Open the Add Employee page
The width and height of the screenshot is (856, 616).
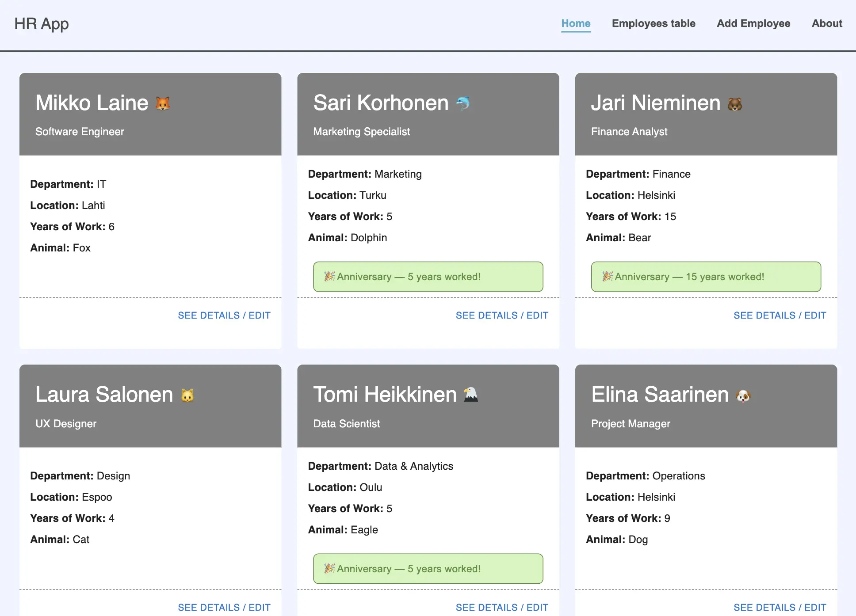(x=753, y=23)
